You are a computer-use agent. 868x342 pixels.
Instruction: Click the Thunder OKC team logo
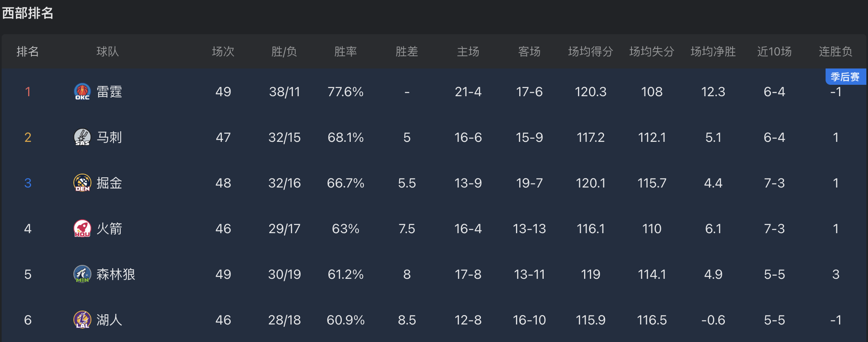point(82,92)
